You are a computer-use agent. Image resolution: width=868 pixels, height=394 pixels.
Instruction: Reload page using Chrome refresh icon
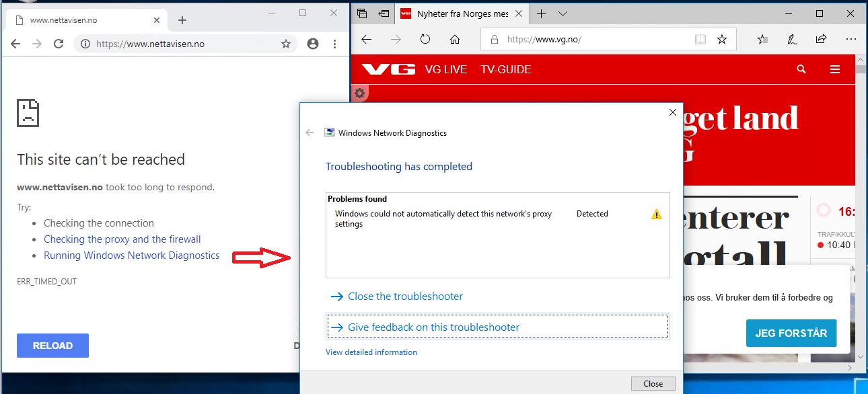(59, 44)
